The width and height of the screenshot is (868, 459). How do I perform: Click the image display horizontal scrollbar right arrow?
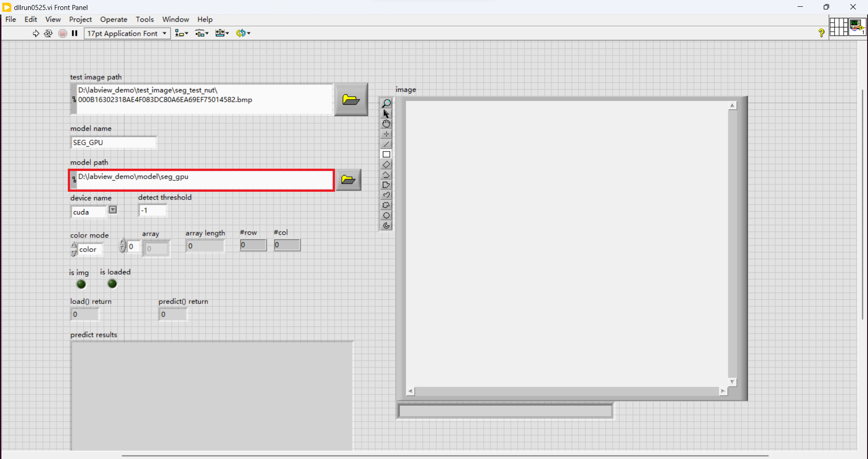(723, 391)
